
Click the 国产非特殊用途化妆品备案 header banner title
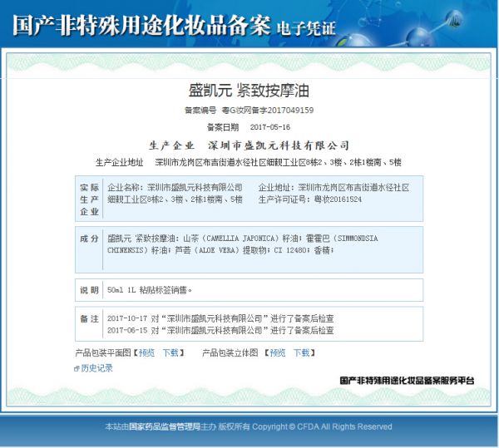pos(141,25)
